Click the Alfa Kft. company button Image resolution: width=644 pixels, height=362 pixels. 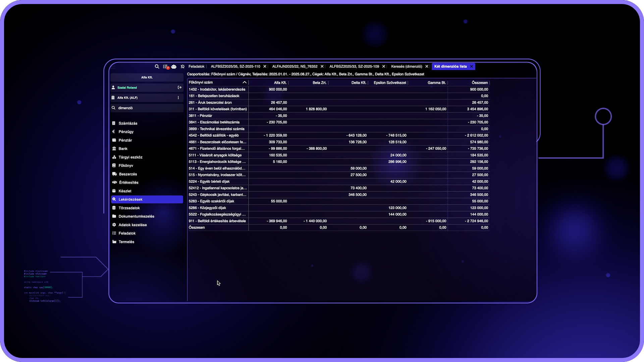(x=147, y=77)
